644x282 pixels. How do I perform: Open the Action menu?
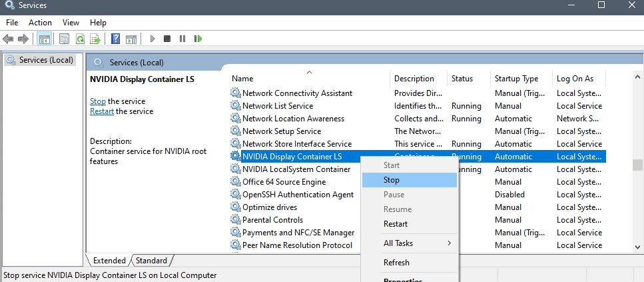(x=40, y=23)
